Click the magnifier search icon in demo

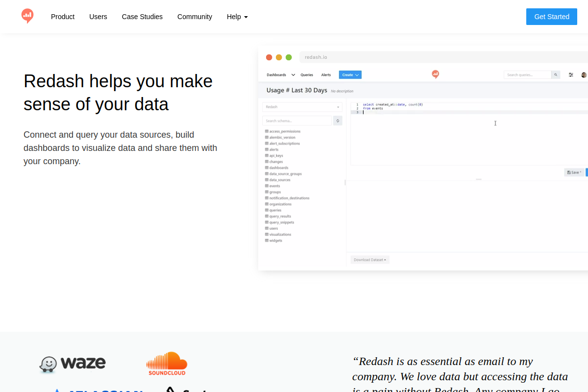tap(556, 75)
